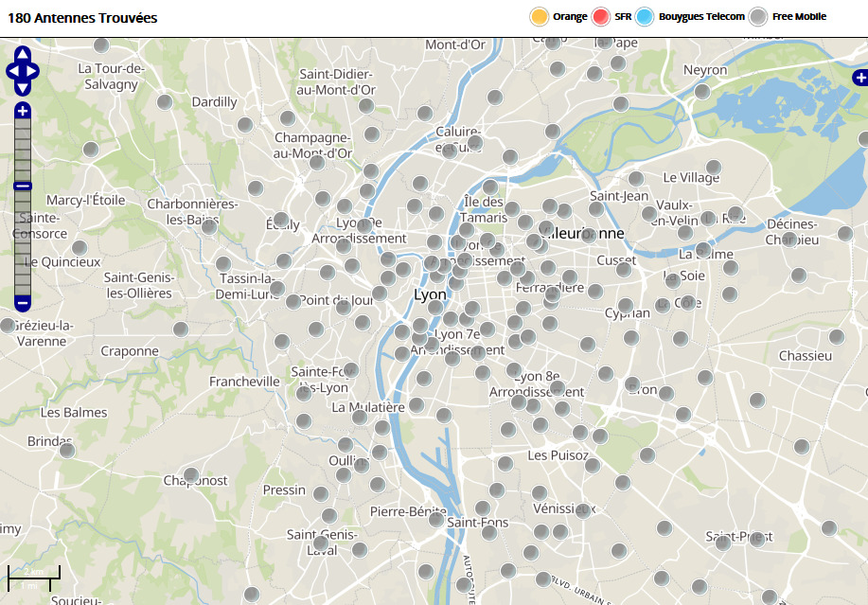Toggle the Bouygues Telecom blue circle
868x605 pixels.
(647, 16)
